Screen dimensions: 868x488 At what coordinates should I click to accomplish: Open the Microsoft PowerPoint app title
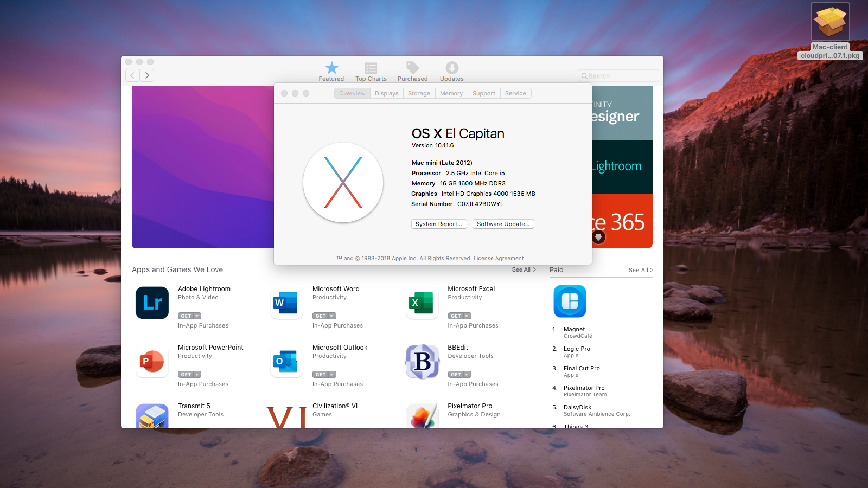coord(210,348)
